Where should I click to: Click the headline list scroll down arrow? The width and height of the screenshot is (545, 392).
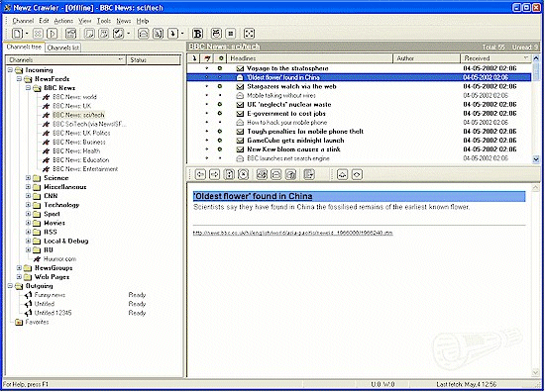536,159
